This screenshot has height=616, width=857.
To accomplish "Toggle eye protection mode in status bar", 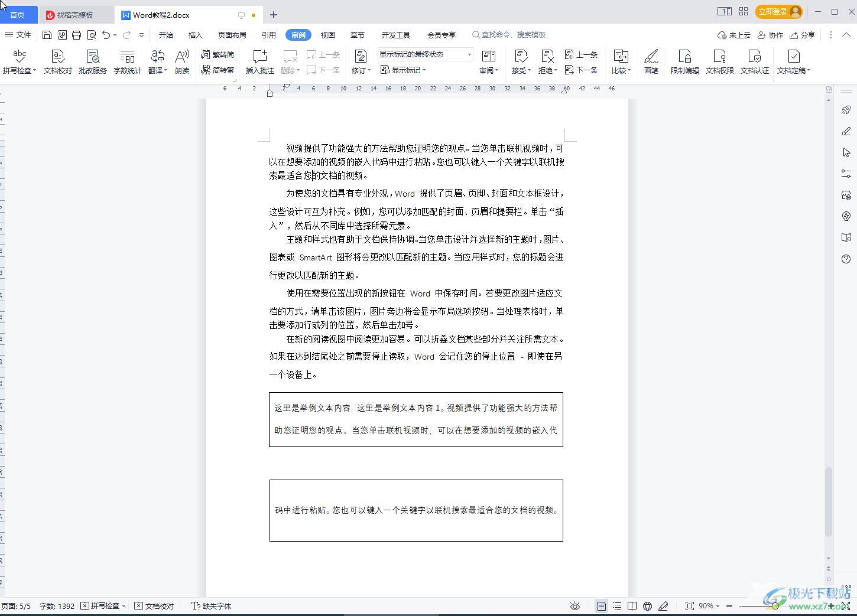I will [575, 606].
